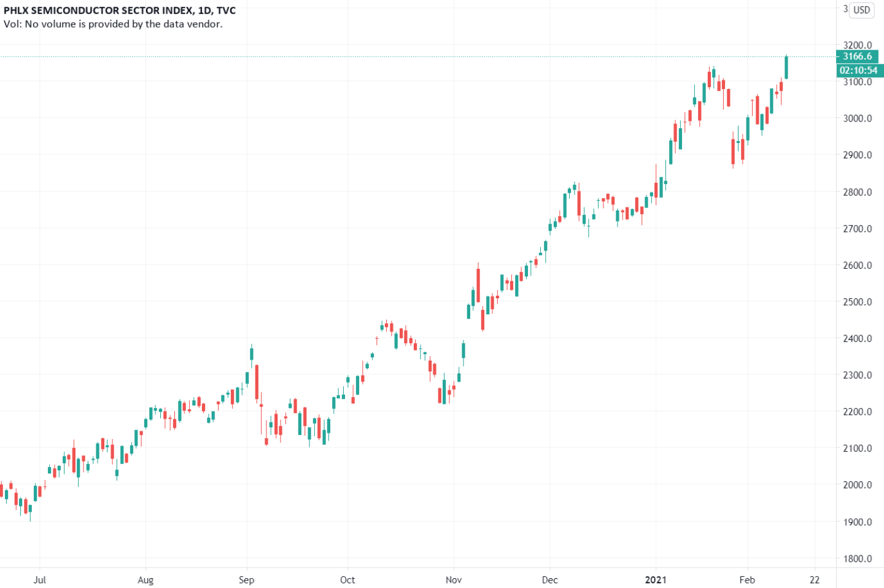Click the Jul label on time axis

(x=40, y=580)
